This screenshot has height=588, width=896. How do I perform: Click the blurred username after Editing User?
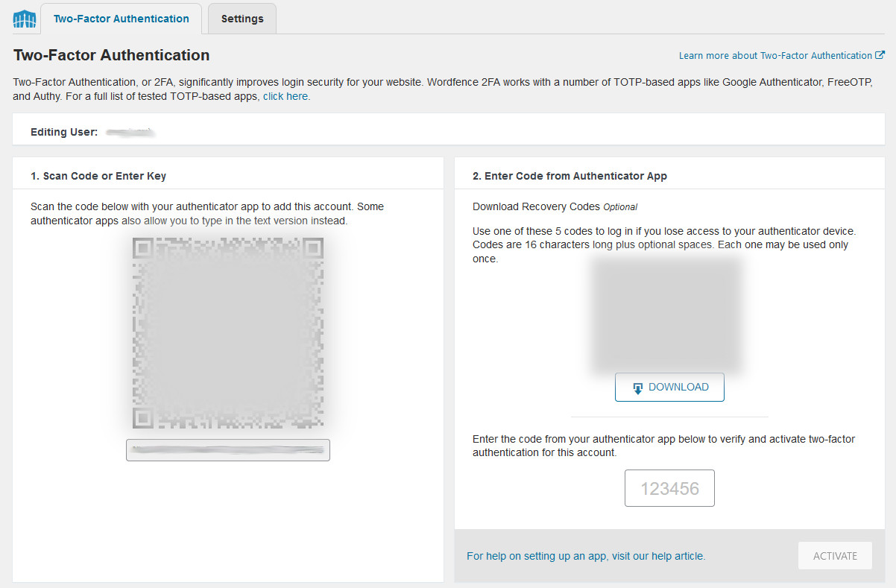pos(130,132)
